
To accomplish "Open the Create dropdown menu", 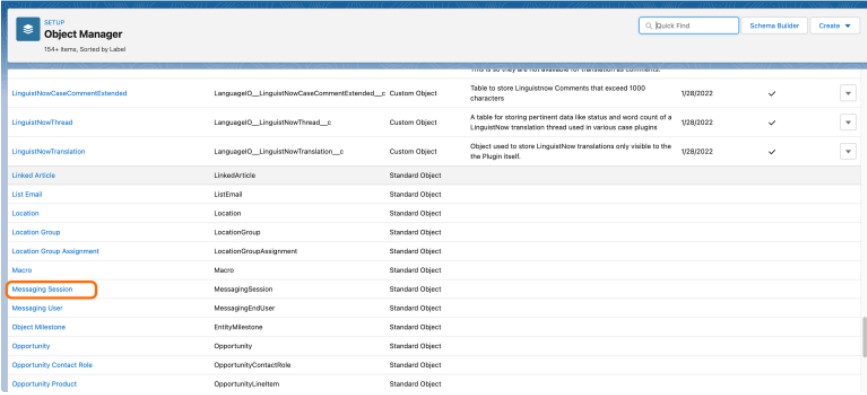I will [x=834, y=26].
